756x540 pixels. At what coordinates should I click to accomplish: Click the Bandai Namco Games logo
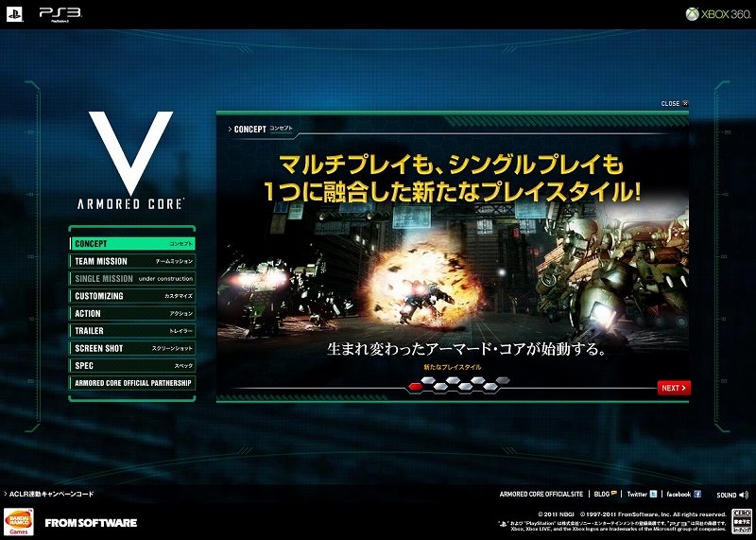[x=18, y=522]
